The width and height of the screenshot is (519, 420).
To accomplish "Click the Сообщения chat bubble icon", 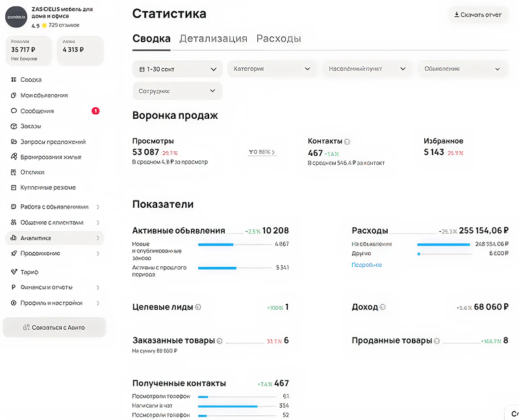I will [14, 111].
